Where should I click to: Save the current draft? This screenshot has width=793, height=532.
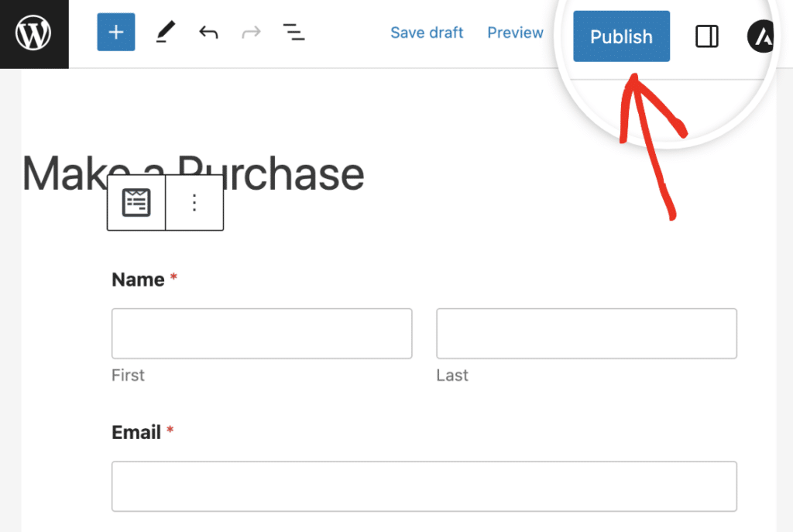[427, 33]
